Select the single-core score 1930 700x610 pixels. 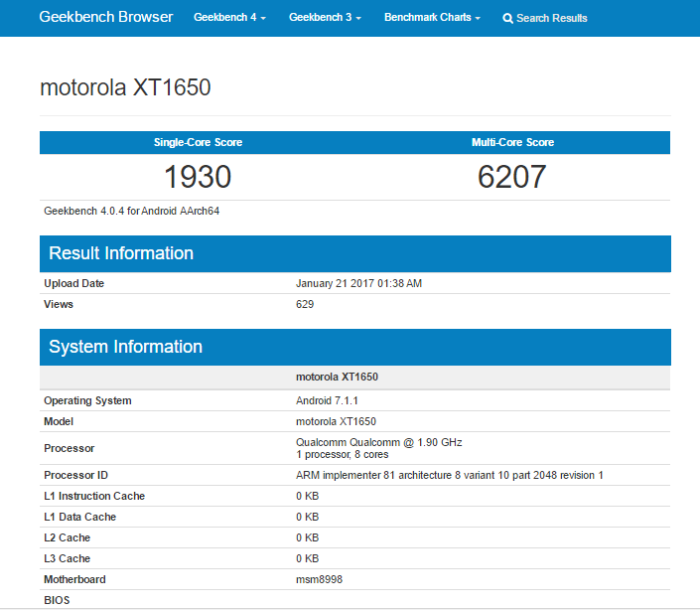click(x=198, y=177)
